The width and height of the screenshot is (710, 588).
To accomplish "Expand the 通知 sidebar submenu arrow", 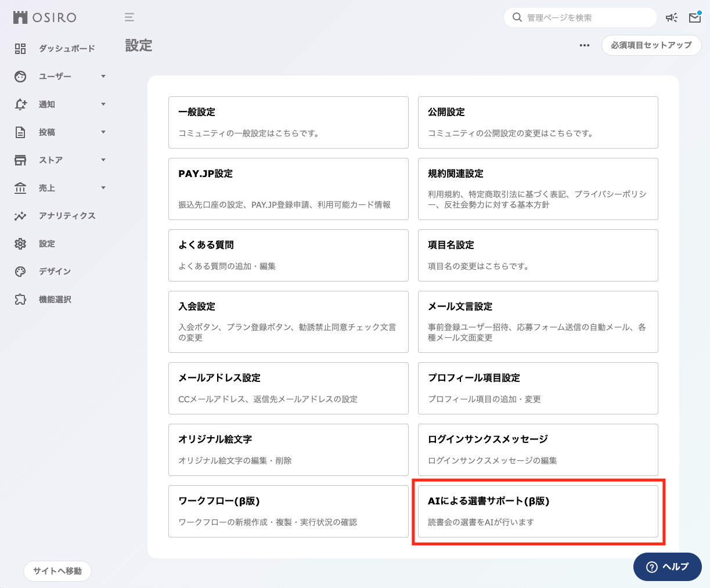I will point(103,104).
